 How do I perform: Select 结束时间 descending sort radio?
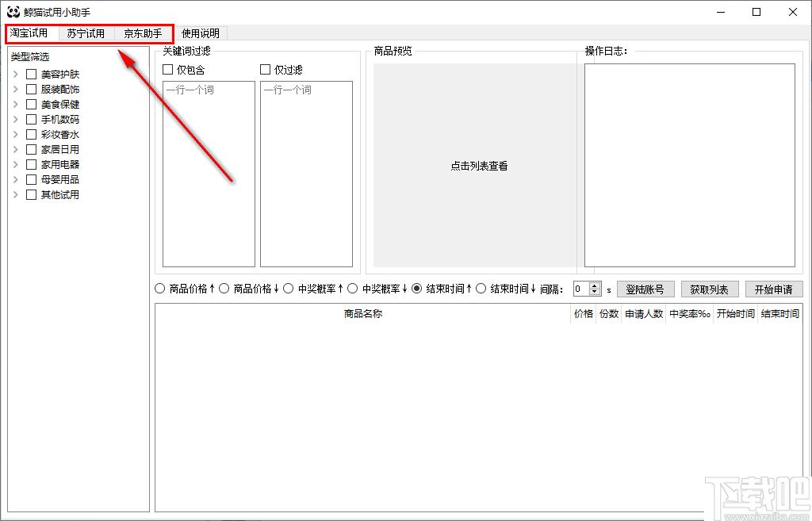(x=481, y=289)
